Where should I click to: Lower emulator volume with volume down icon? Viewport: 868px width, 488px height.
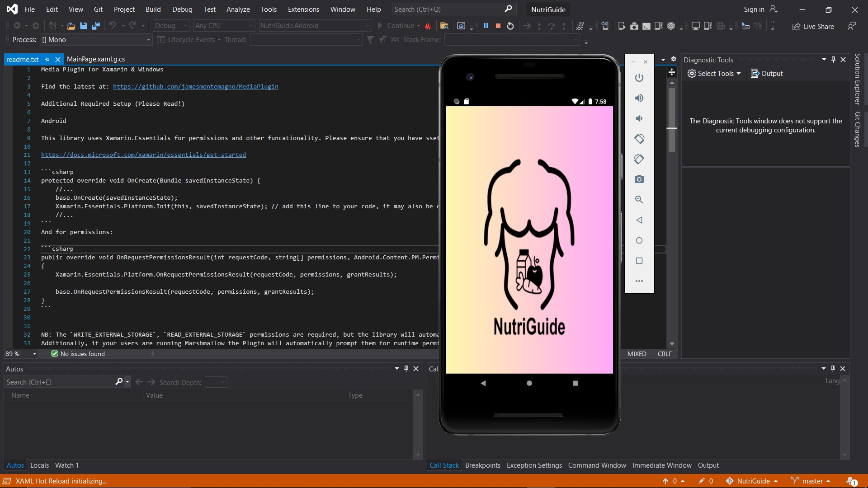[639, 118]
